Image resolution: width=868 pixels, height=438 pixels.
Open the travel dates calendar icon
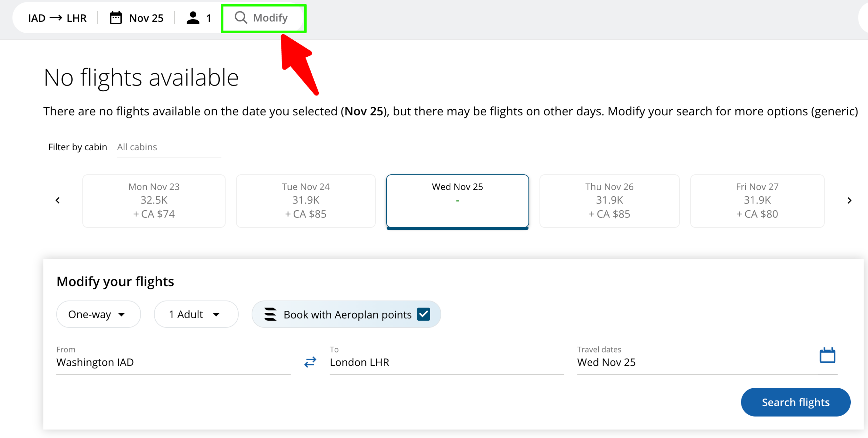coord(827,355)
